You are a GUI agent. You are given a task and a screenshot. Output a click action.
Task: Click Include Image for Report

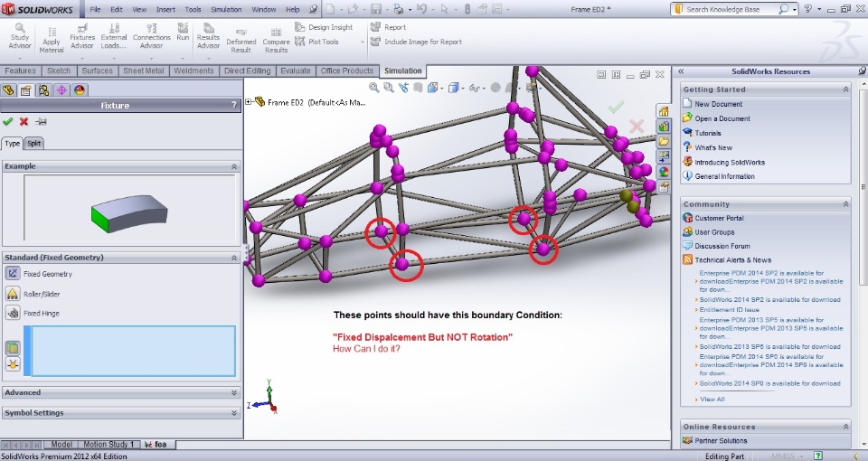point(416,42)
